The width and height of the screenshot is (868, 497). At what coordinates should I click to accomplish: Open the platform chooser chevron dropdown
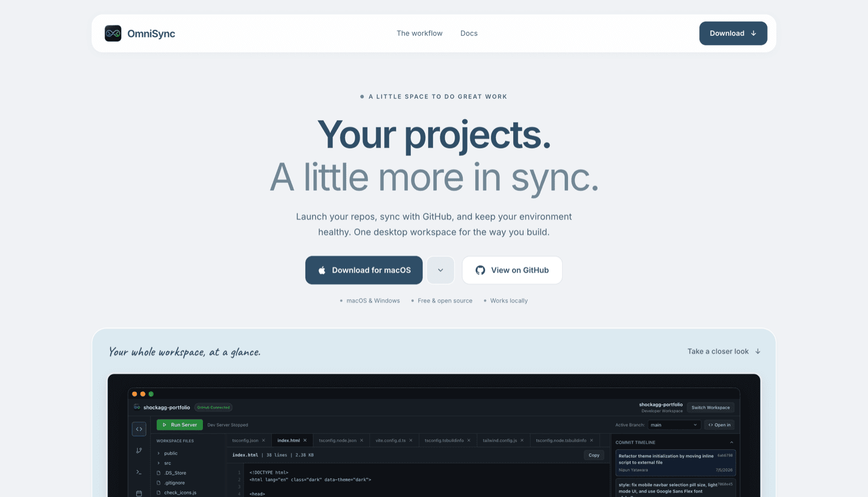(x=441, y=270)
